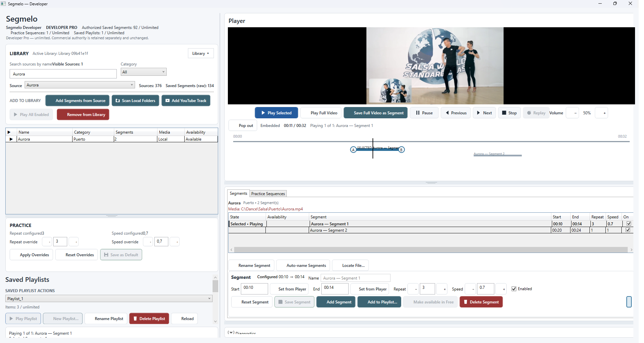Open the Category filter dropdown

click(x=144, y=72)
